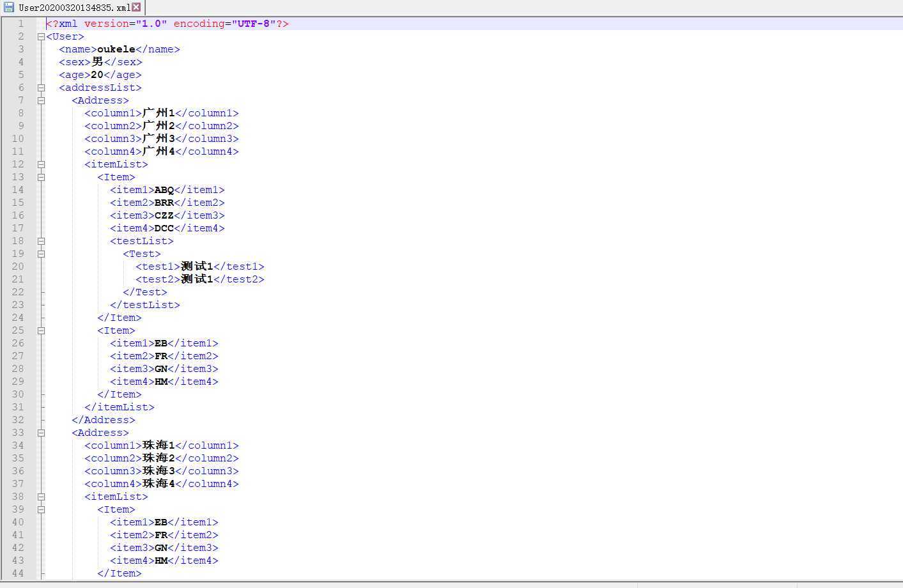Collapse the <itemList> fold on line 12
This screenshot has width=903, height=588.
(41, 164)
